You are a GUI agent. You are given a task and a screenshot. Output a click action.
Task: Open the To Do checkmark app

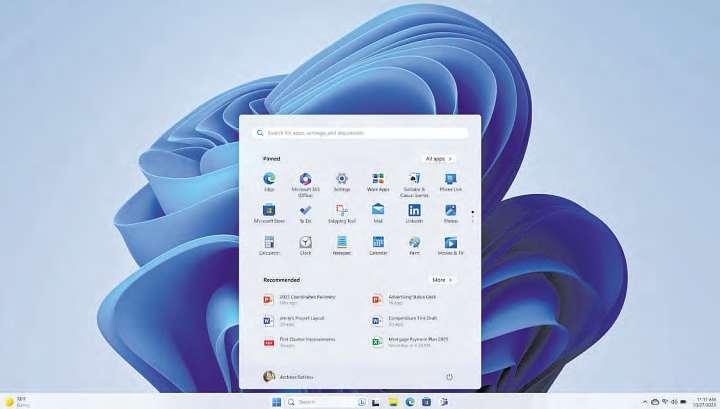pyautogui.click(x=305, y=213)
